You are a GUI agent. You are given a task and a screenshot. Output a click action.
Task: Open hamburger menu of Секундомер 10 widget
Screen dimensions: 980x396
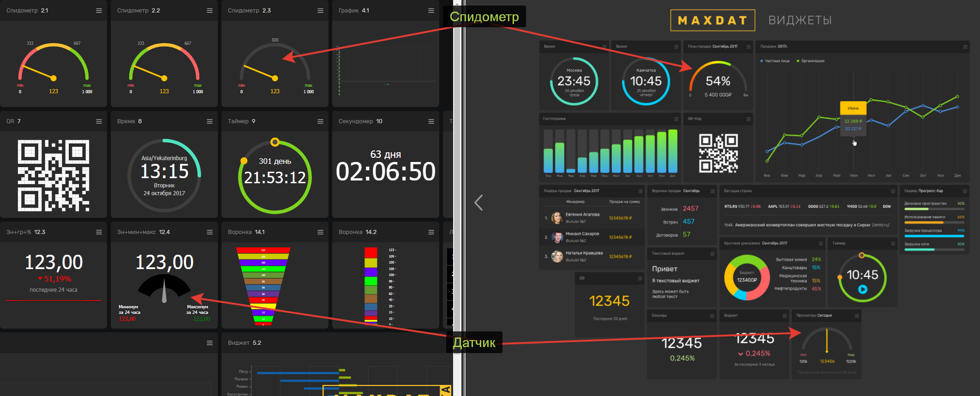(431, 121)
